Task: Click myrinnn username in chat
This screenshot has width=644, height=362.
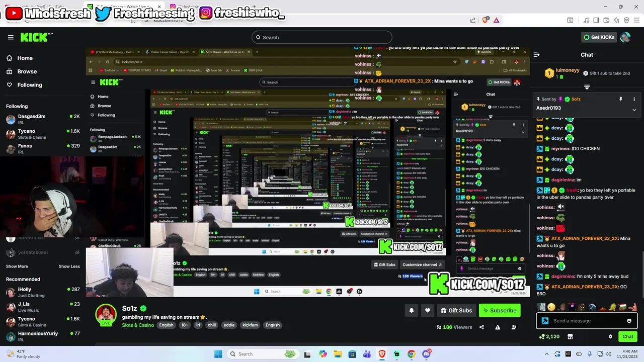Action: [x=560, y=149]
